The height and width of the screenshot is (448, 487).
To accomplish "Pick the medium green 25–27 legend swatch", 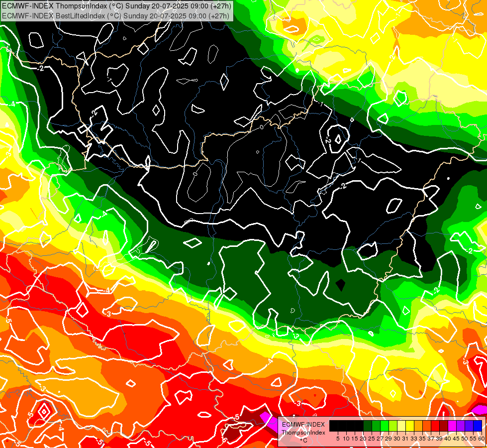I will point(376,426).
